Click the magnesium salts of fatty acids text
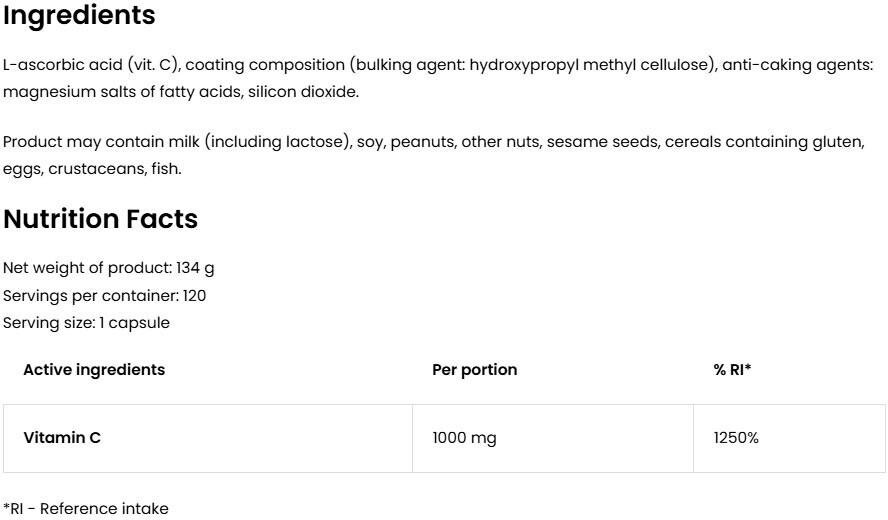Viewport: 888px width, 520px height. (122, 92)
